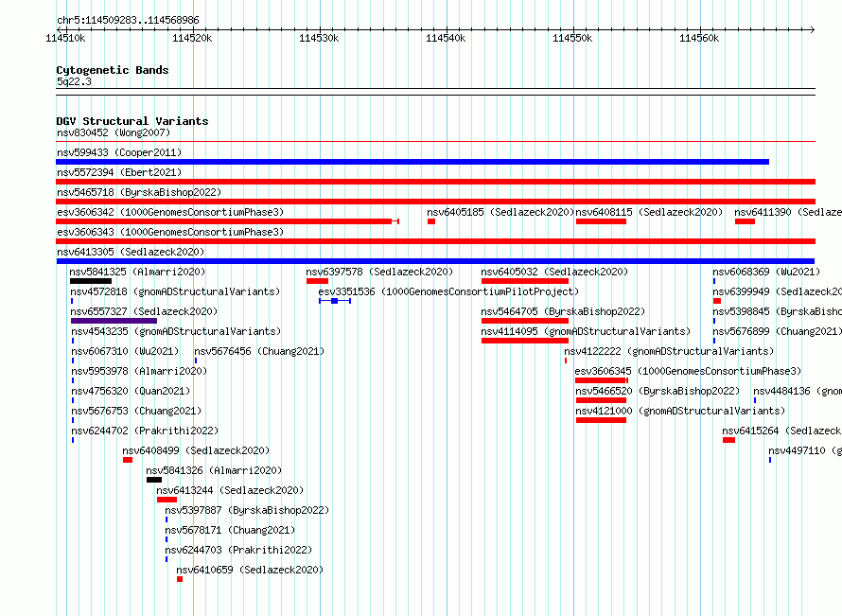
Task: Click the black nsv5841326 variant bar
Action: 154,480
